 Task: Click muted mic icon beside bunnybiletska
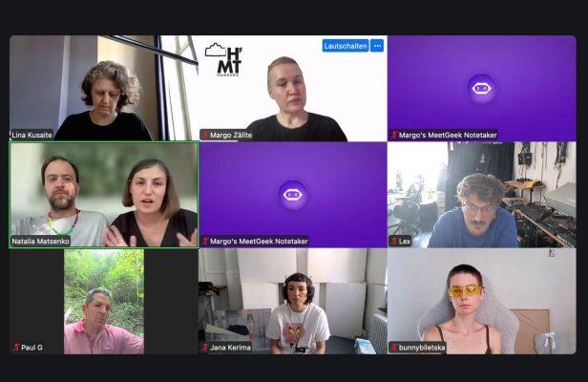tap(394, 348)
